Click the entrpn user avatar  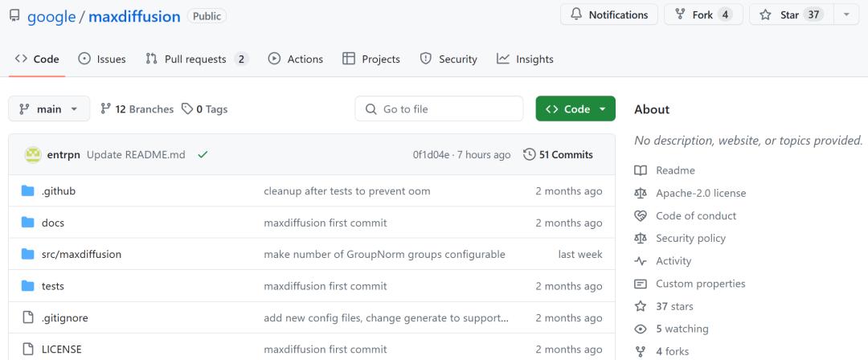[33, 154]
